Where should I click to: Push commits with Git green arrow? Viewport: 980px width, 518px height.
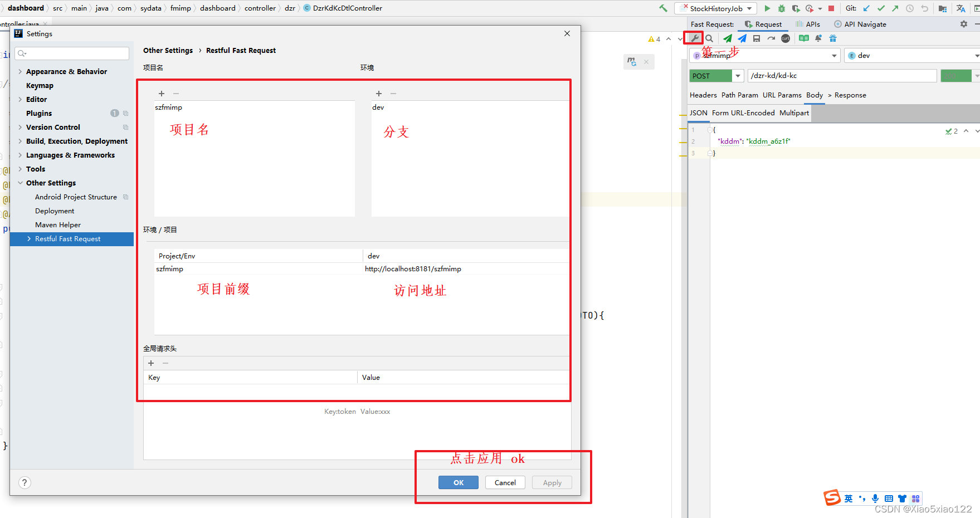click(x=895, y=8)
